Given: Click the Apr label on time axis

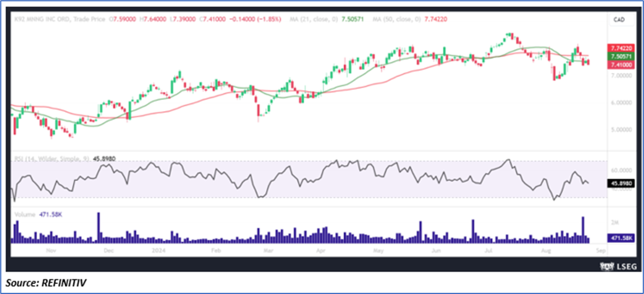Looking at the screenshot, I should click(323, 249).
